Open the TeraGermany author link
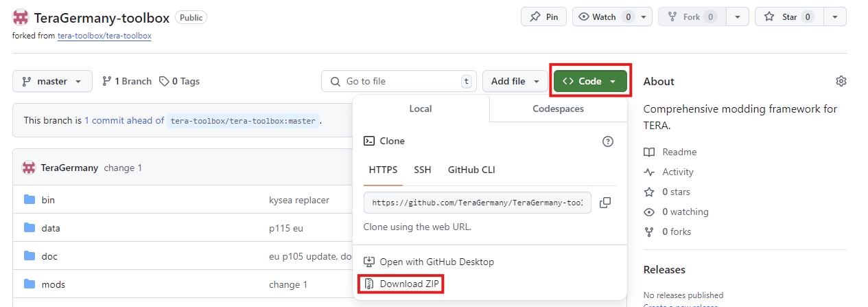868x307 pixels. coord(69,168)
